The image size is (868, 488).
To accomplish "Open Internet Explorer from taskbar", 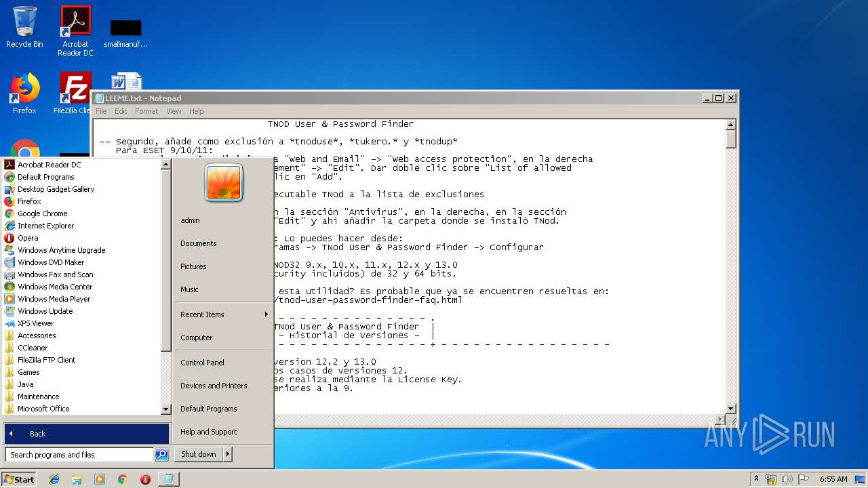I will tap(54, 479).
